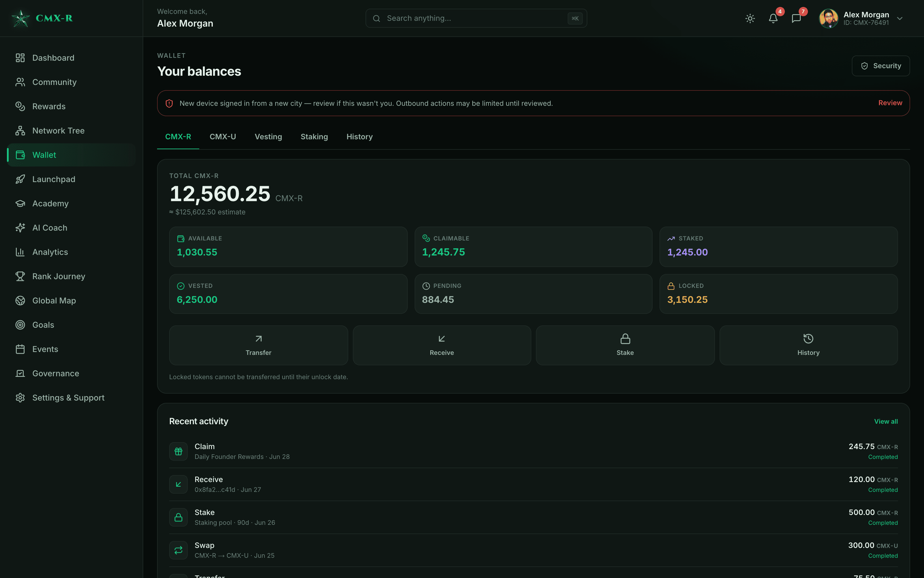The image size is (924, 578).
Task: Go to Rank Journey
Action: pyautogui.click(x=71, y=276)
